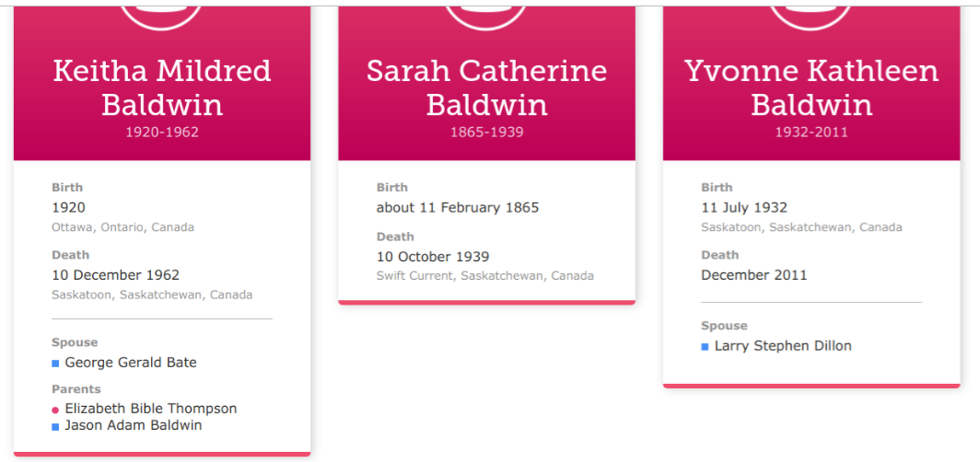This screenshot has height=462, width=980.
Task: Click the 1865-1939 lifespan text
Action: tap(487, 133)
